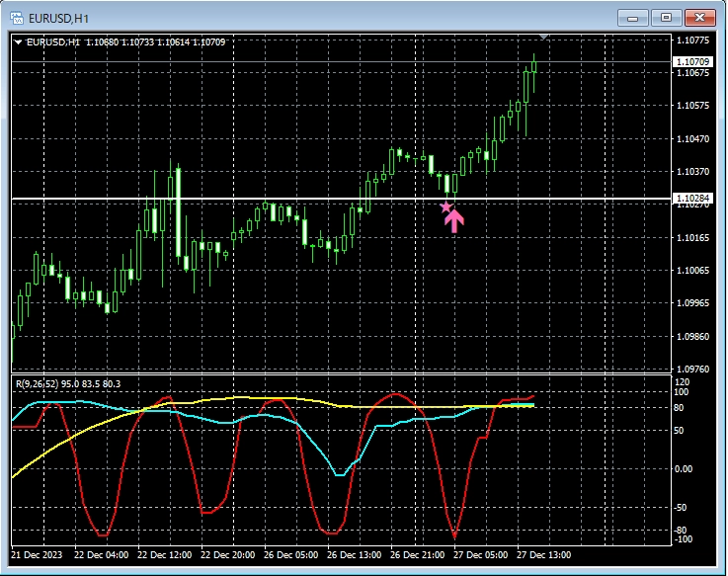The width and height of the screenshot is (728, 576).
Task: Click the 1.10284 price level label
Action: click(x=690, y=199)
